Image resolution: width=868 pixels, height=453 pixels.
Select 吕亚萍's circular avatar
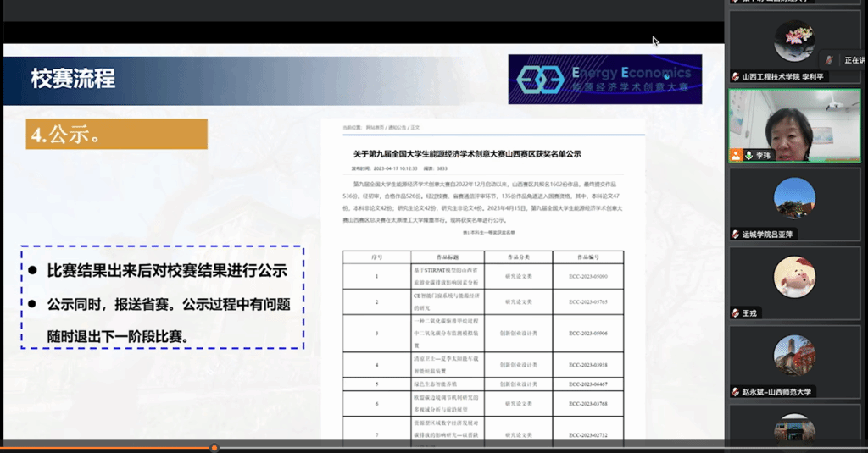pos(794,198)
